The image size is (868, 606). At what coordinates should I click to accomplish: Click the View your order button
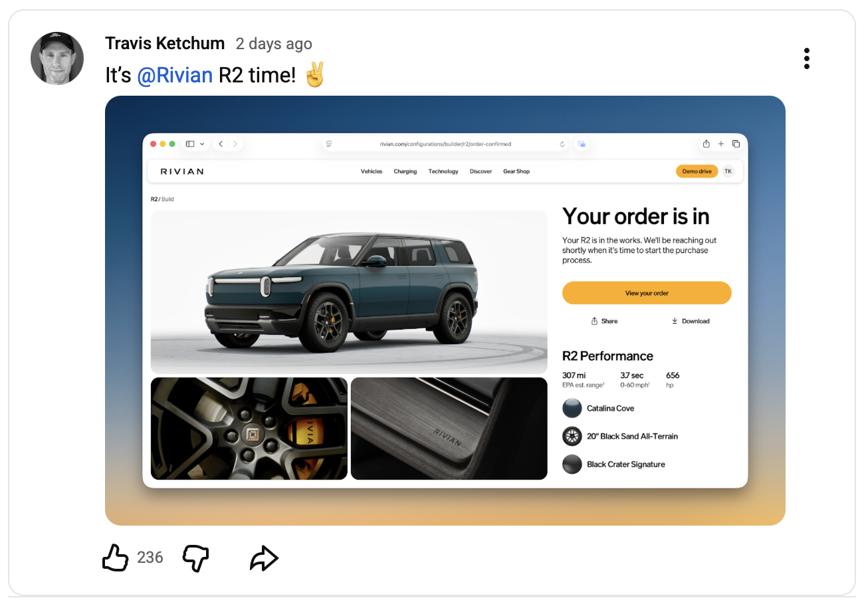click(647, 293)
